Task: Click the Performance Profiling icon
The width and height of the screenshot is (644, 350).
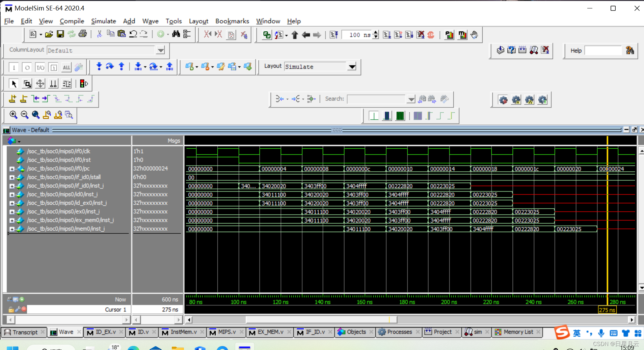Action: coord(449,35)
